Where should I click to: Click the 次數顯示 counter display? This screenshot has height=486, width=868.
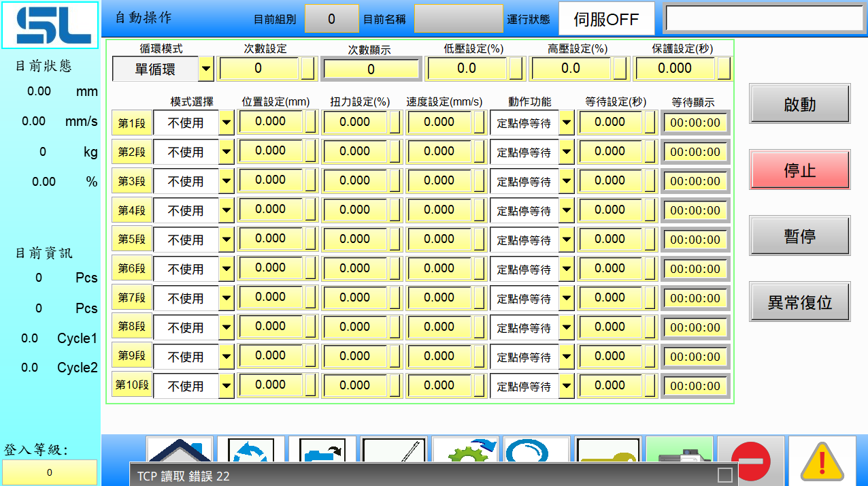click(371, 69)
